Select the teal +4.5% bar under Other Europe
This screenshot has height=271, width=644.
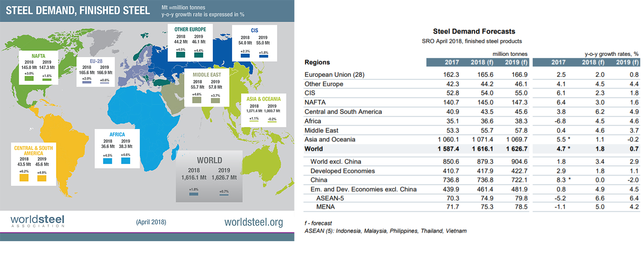181,55
